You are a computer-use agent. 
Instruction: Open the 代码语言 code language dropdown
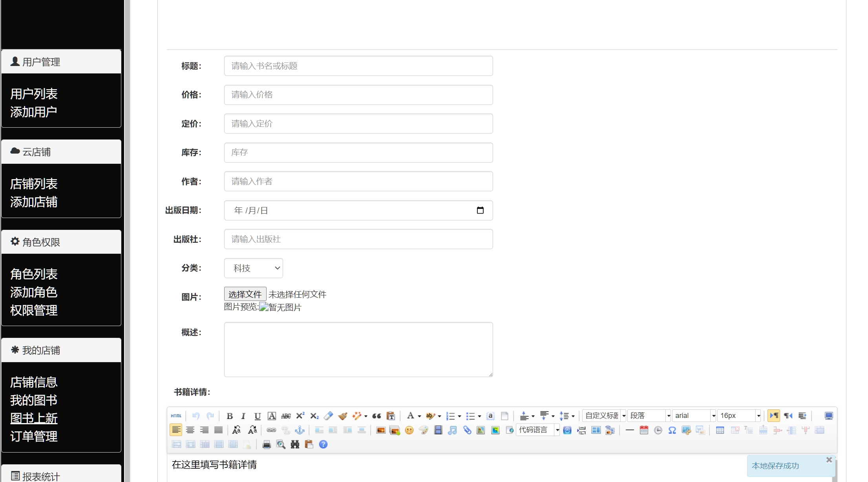point(538,430)
